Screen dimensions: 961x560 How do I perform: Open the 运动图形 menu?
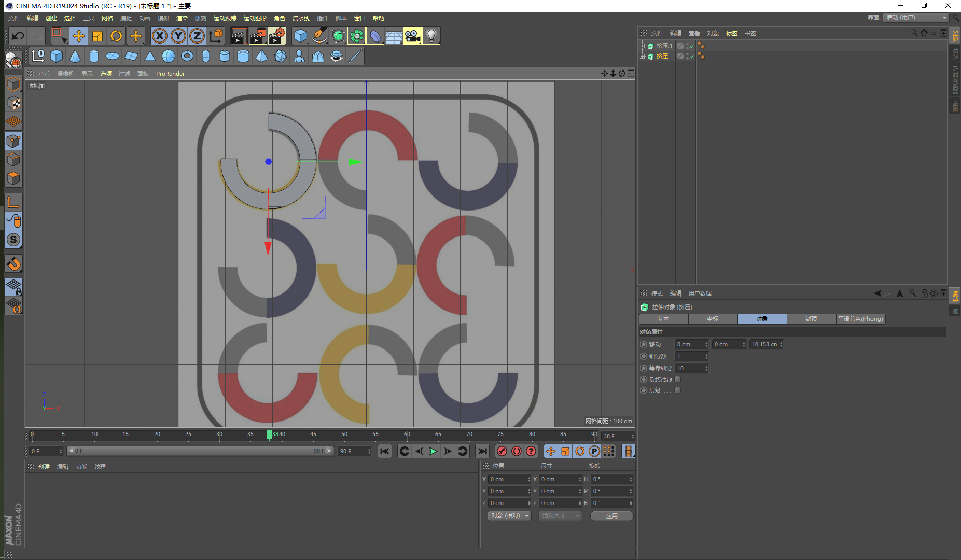coord(255,18)
